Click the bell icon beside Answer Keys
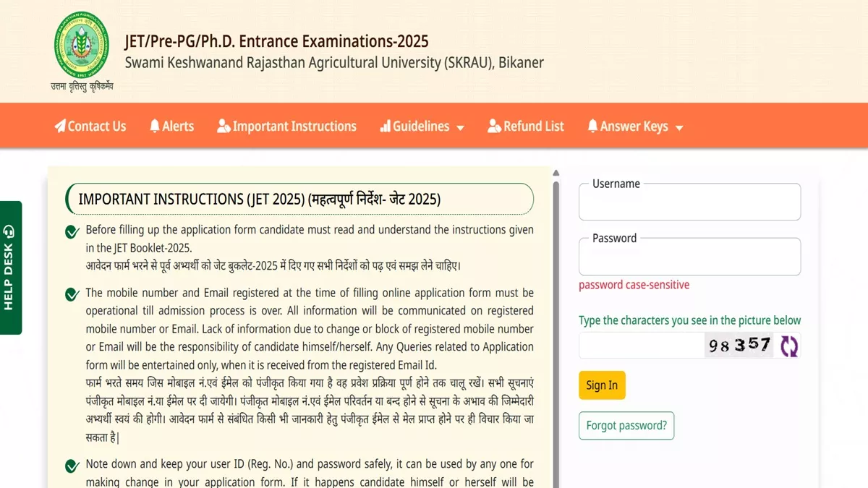868x488 pixels. (593, 126)
